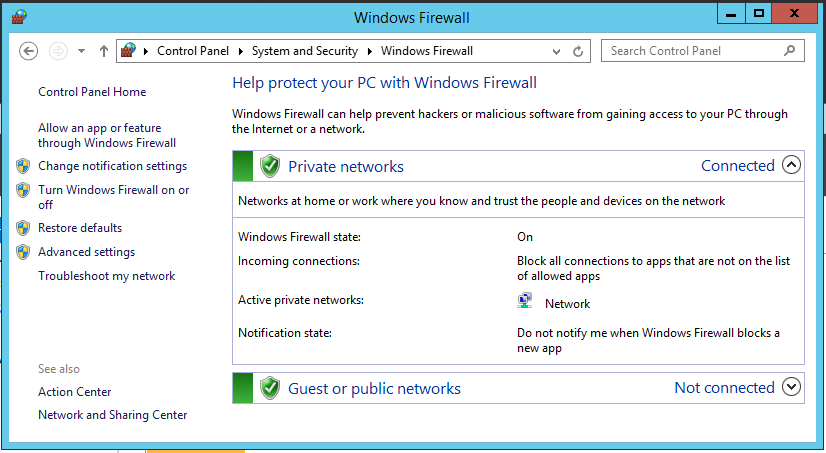Open Turn Windows Firewall on or off
This screenshot has height=453, width=826.
tap(113, 197)
